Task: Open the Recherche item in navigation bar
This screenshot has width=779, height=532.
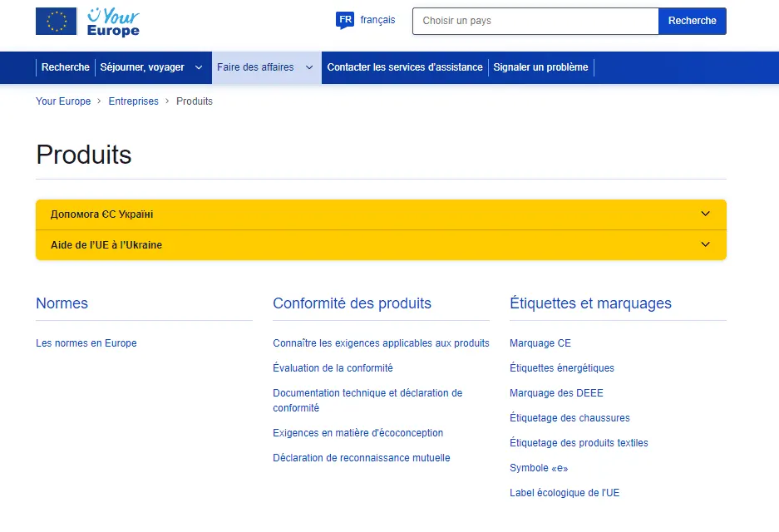Action: (65, 67)
